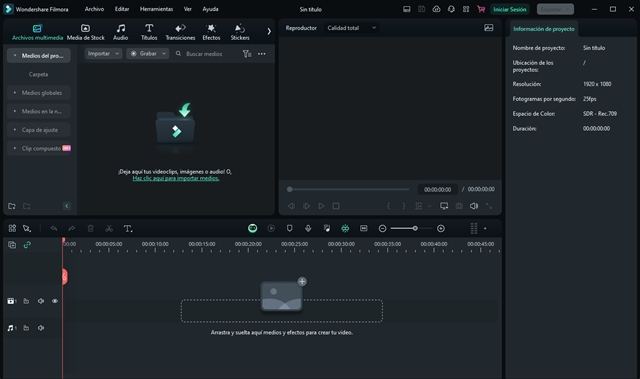Collapse the media sidebar panel
Image resolution: width=640 pixels, height=379 pixels.
point(67,206)
